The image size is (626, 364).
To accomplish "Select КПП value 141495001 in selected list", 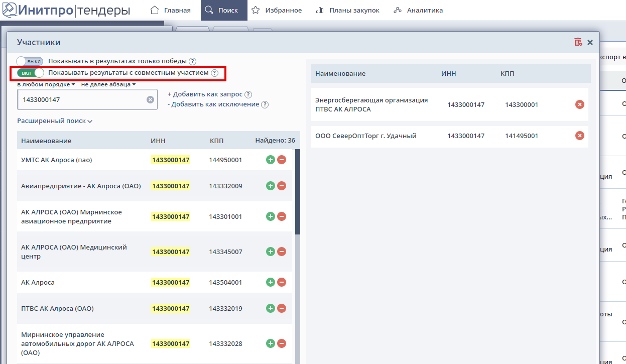I will tap(522, 136).
